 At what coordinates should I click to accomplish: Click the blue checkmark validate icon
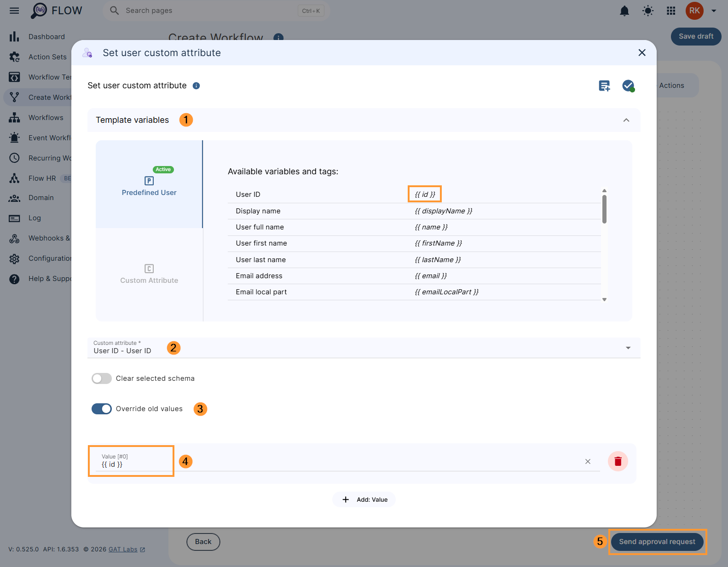click(628, 86)
